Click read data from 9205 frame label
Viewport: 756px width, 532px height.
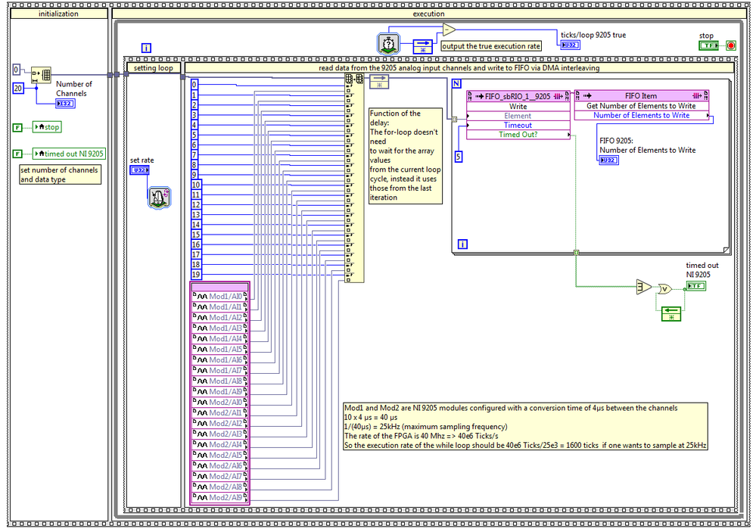click(459, 68)
